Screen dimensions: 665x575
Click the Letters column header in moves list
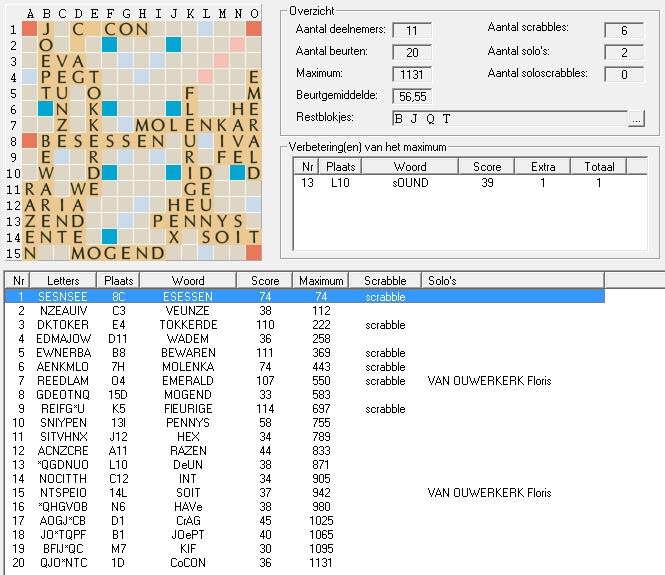click(63, 281)
